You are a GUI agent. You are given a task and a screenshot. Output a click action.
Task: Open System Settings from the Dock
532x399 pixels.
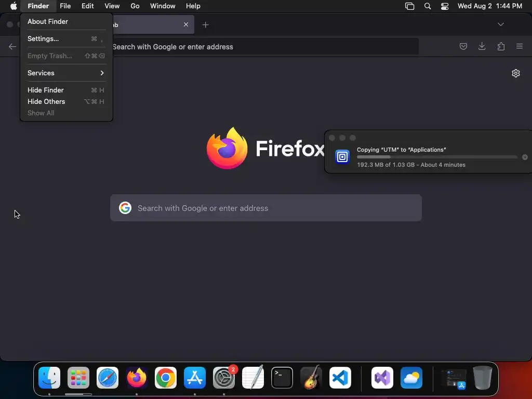click(x=224, y=378)
